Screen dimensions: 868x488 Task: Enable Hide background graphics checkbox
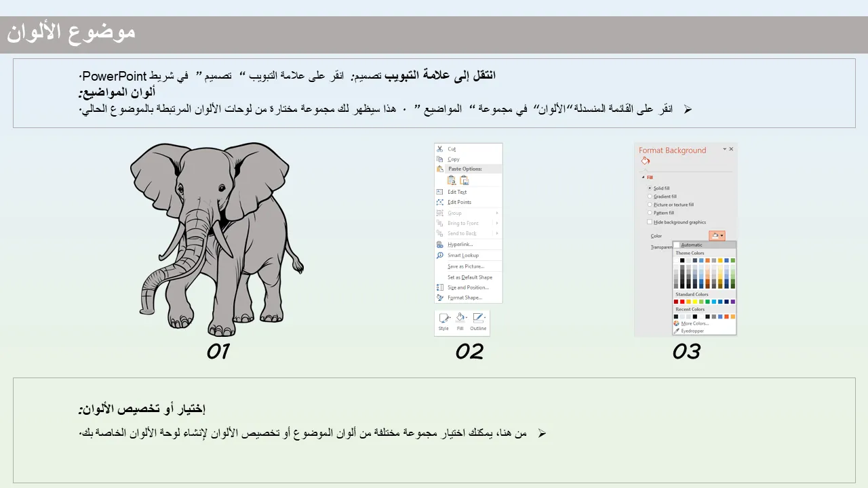click(650, 222)
